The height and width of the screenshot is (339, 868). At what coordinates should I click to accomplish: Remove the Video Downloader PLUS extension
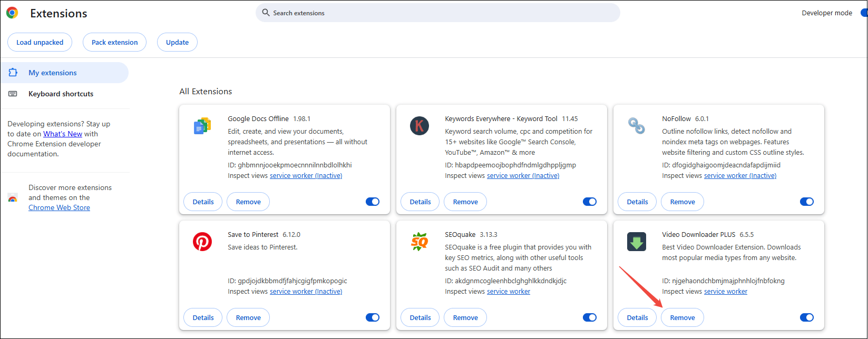click(682, 317)
